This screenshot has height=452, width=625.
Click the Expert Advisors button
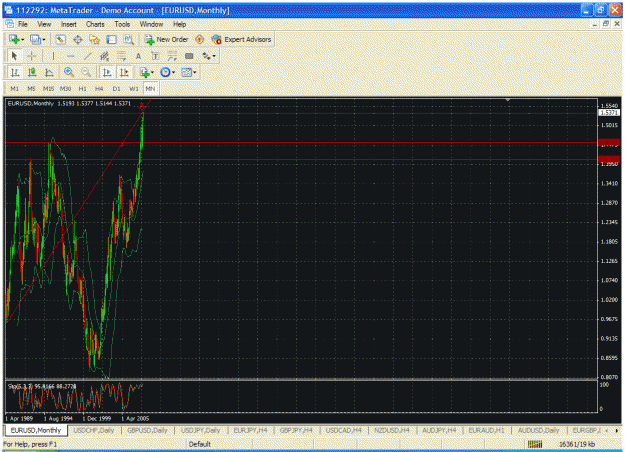click(x=242, y=39)
